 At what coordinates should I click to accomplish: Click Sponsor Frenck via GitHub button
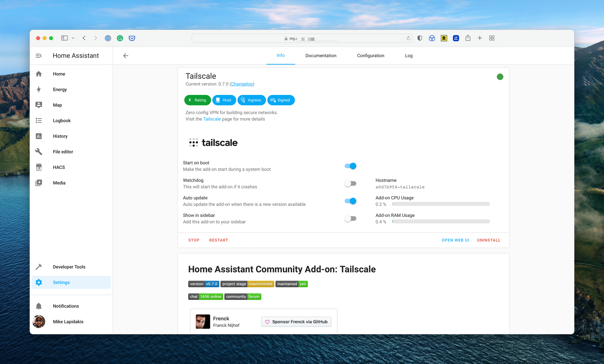tap(296, 322)
